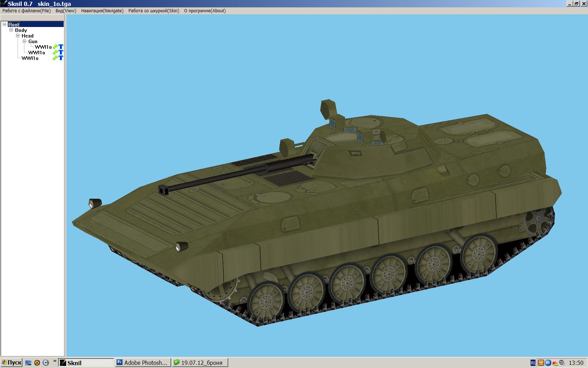Collapse the Head tree node

[18, 36]
